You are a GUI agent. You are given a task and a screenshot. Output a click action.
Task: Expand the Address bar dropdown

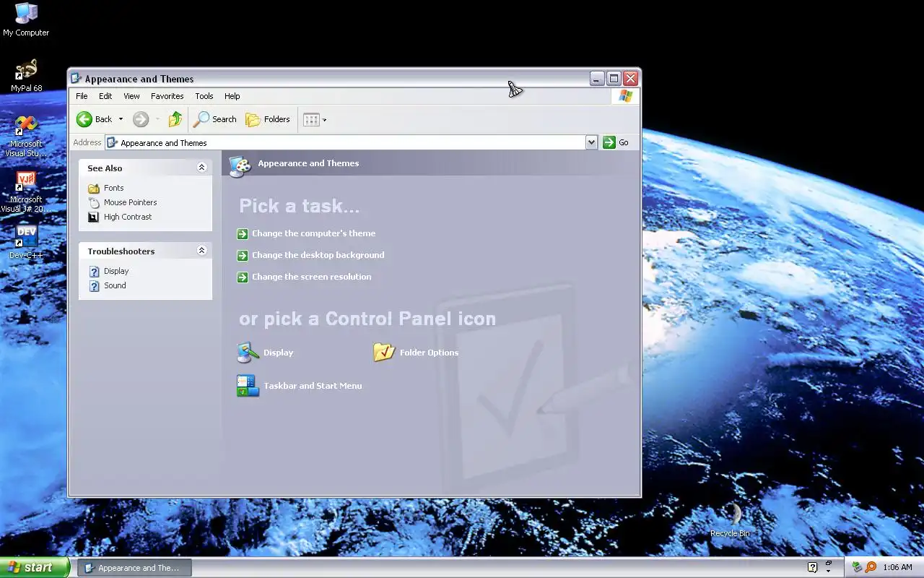tap(591, 142)
